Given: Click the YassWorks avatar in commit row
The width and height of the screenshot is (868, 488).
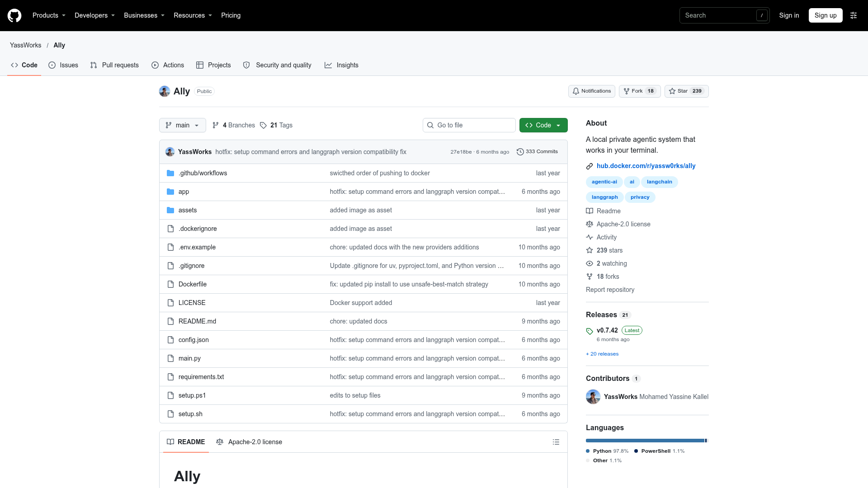Looking at the screenshot, I should pyautogui.click(x=170, y=152).
